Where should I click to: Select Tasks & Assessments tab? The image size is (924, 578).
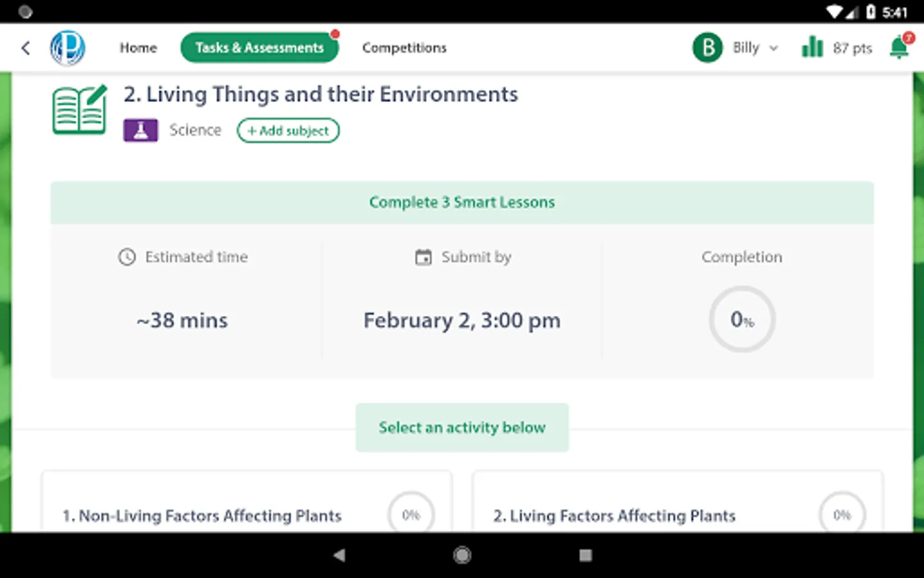[x=259, y=48]
